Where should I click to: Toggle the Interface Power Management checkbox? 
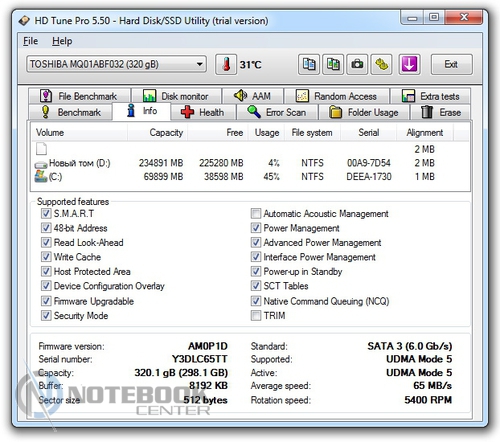256,257
